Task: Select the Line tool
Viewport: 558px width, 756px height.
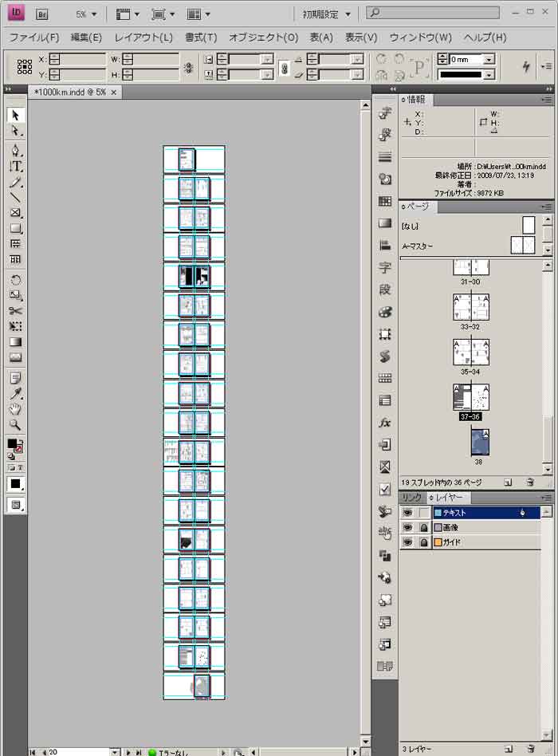Action: (x=15, y=197)
